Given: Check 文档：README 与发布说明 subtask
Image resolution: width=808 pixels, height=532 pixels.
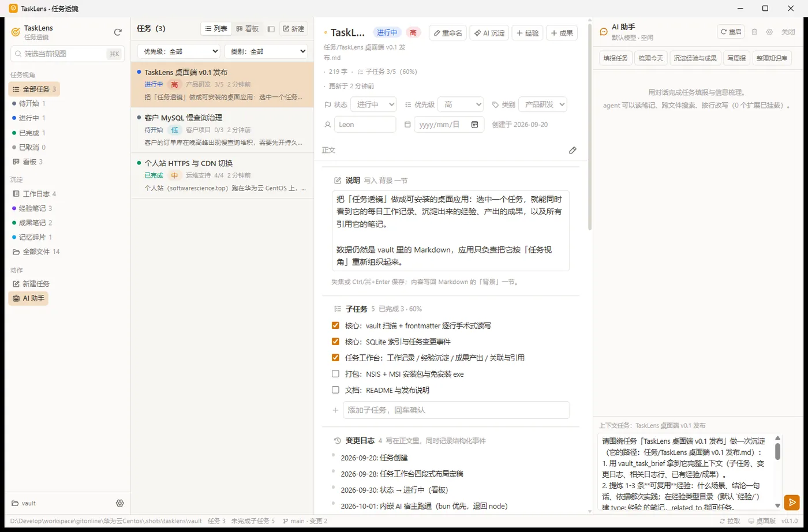Looking at the screenshot, I should [335, 390].
